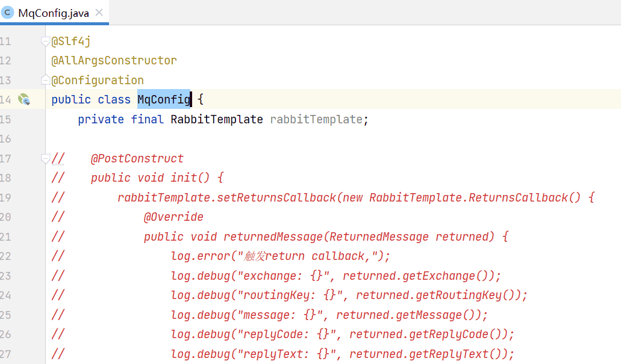
Task: Click the Spring bean gutter icon
Action: [24, 99]
